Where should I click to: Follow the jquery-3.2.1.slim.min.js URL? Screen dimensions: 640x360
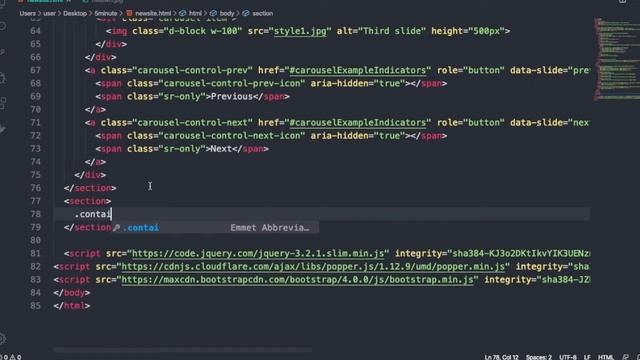point(258,253)
